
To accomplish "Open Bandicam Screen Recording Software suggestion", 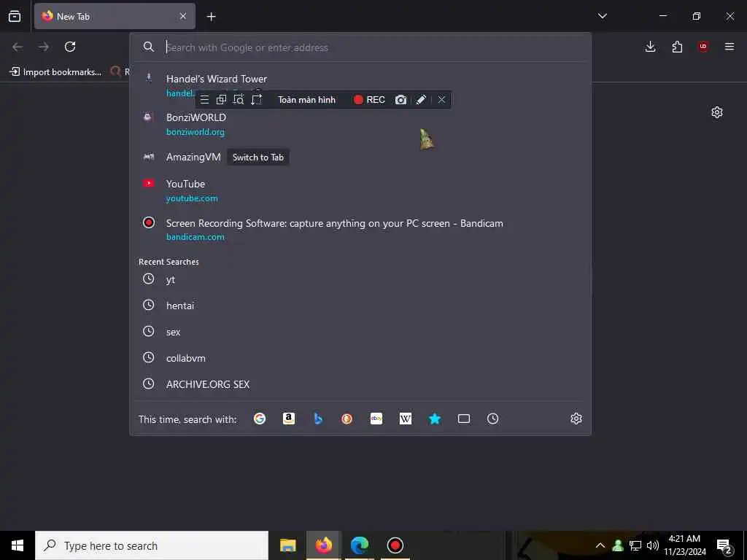I will pyautogui.click(x=360, y=230).
